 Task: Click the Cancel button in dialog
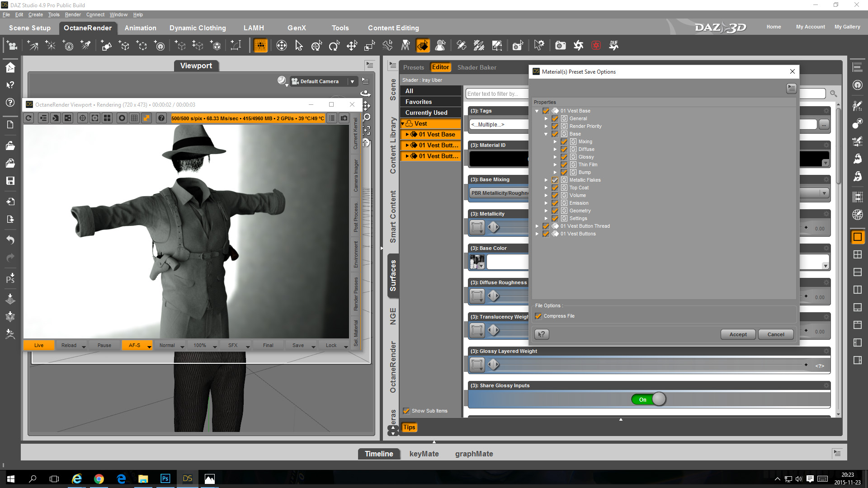click(776, 334)
